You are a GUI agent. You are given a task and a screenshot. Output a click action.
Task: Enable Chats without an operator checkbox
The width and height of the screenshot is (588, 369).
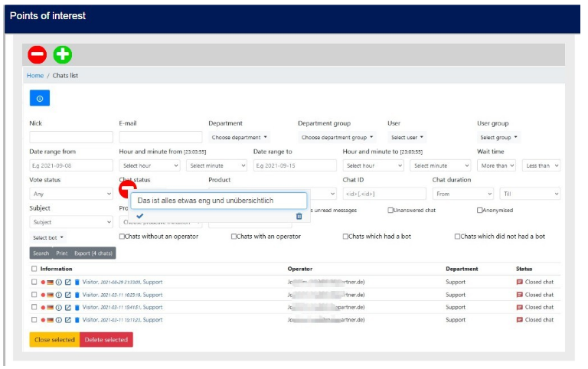(x=122, y=237)
